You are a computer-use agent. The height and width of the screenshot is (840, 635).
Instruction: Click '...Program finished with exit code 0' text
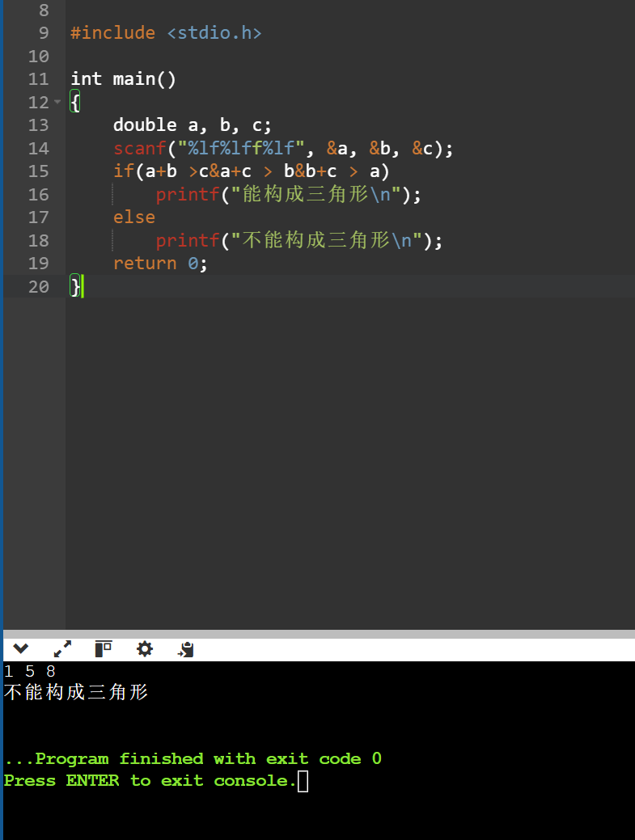[x=193, y=758]
